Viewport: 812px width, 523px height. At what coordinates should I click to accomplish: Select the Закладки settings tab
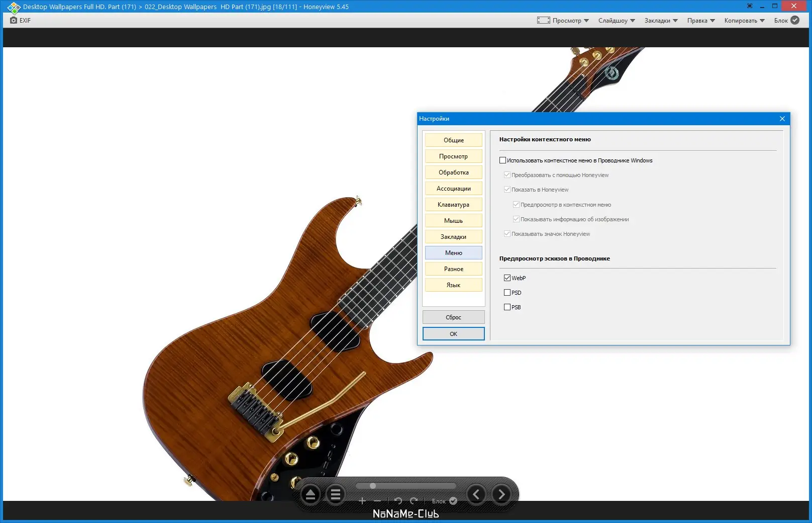[x=454, y=237]
